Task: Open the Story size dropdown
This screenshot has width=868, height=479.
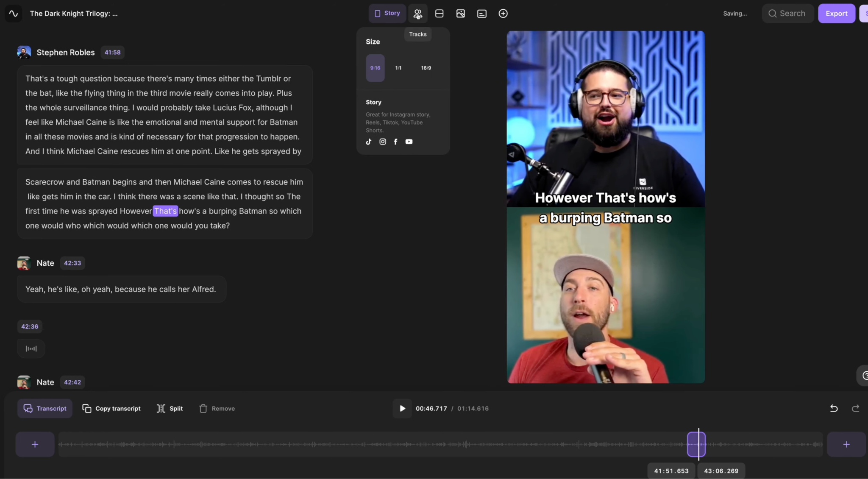Action: 387,14
